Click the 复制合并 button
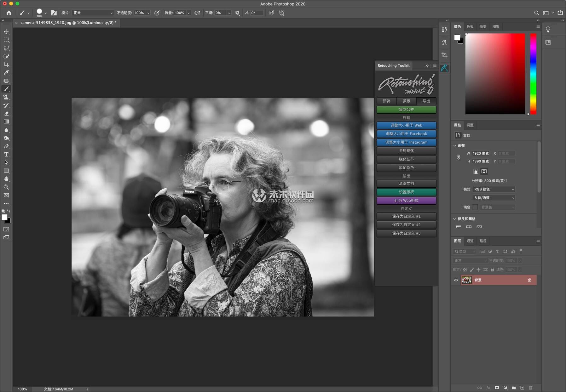The height and width of the screenshot is (392, 566). click(406, 110)
